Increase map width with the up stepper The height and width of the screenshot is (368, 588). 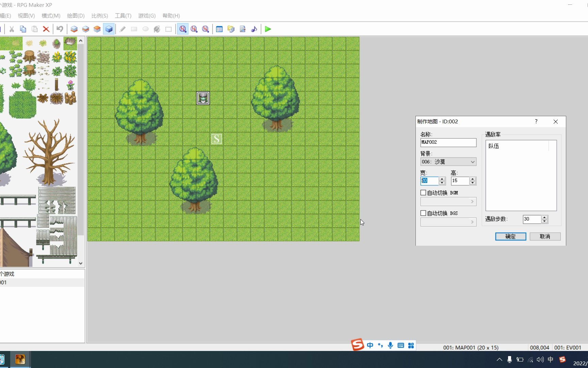pos(442,179)
